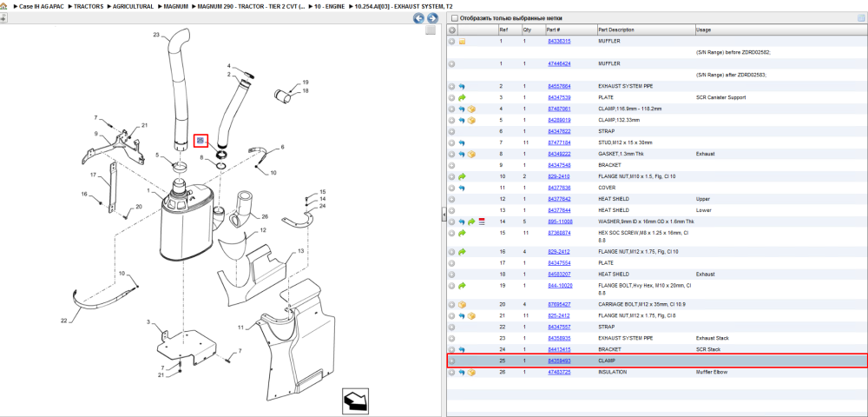The height and width of the screenshot is (417, 868).
Task: Click the blue arrow icon on STUD 87477184 row
Action: (462, 142)
